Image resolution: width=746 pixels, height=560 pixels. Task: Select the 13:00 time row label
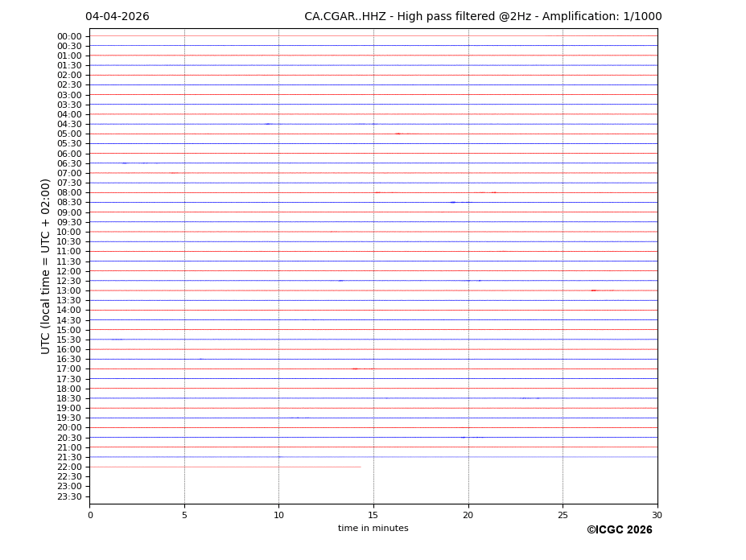pyautogui.click(x=69, y=290)
